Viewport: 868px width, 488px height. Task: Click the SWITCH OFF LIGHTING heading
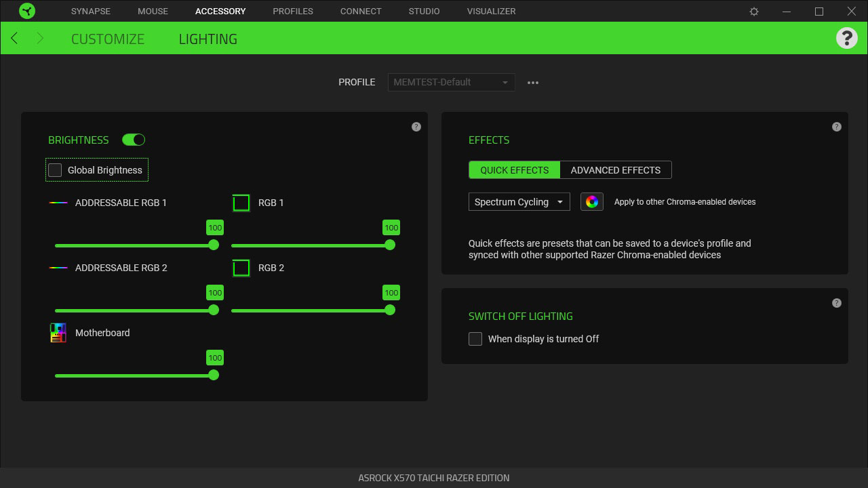pos(521,316)
